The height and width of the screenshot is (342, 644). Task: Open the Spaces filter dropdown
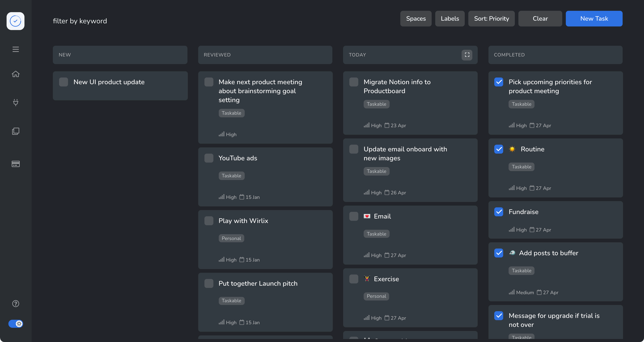(x=416, y=19)
